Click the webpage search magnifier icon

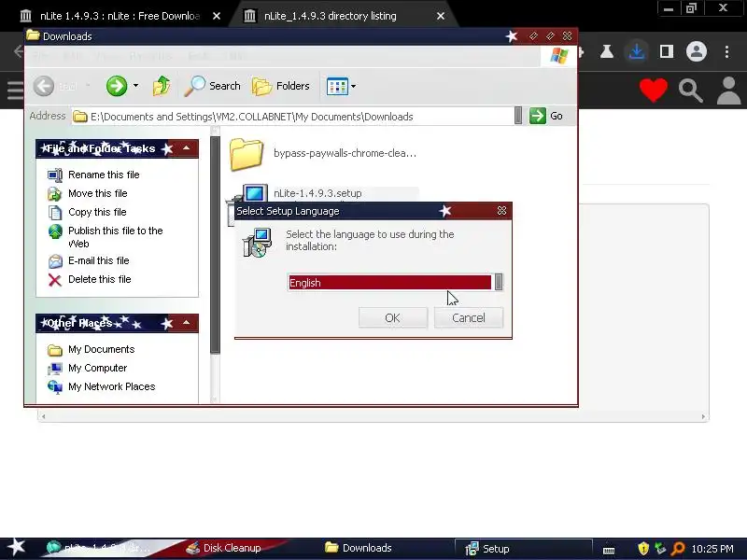pyautogui.click(x=690, y=91)
